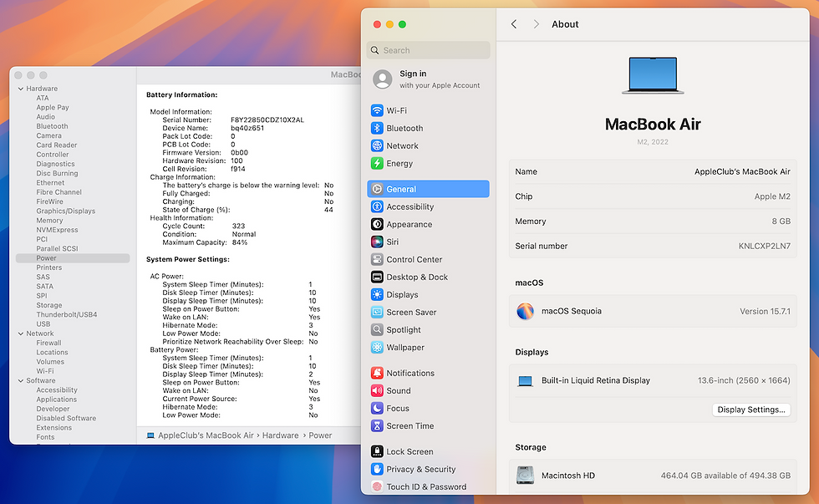
Task: Select Bluetooth in System Information hardware list
Action: point(52,126)
